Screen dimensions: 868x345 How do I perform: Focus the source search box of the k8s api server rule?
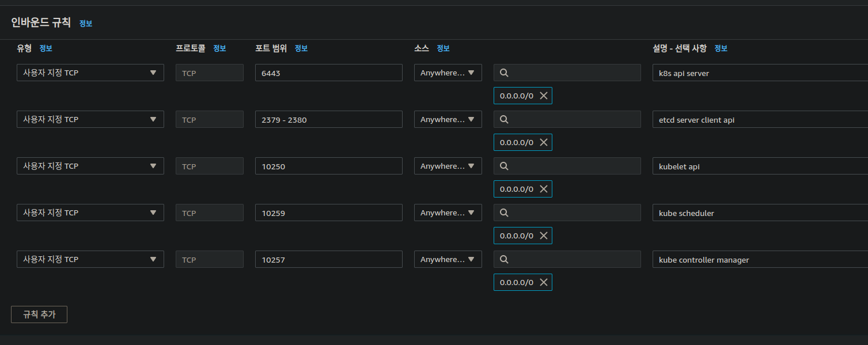tap(567, 73)
